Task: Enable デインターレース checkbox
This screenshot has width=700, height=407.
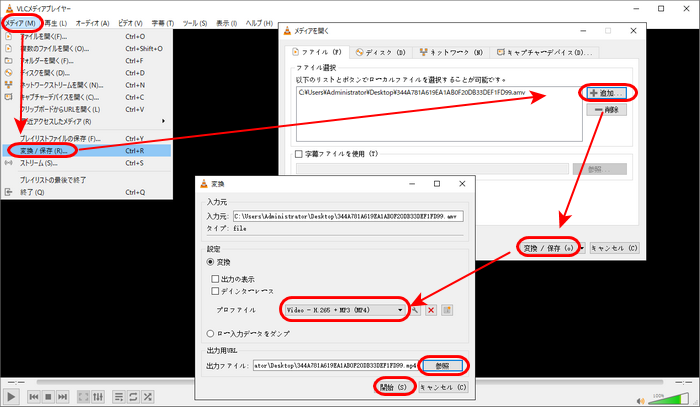Action: click(215, 291)
